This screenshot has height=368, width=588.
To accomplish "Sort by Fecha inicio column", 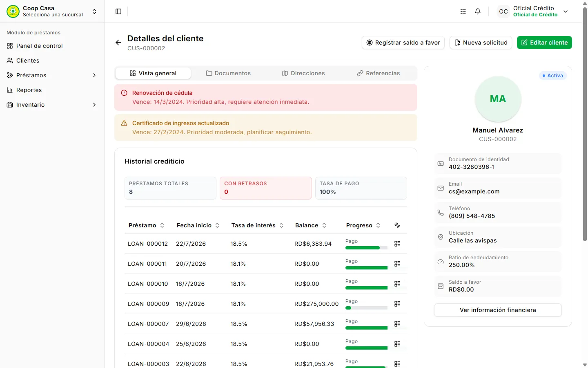I will tap(198, 225).
